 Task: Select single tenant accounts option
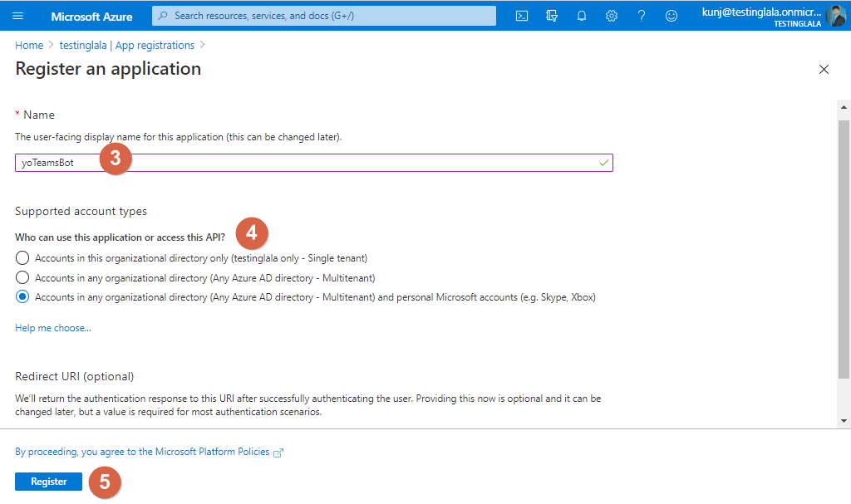(24, 257)
